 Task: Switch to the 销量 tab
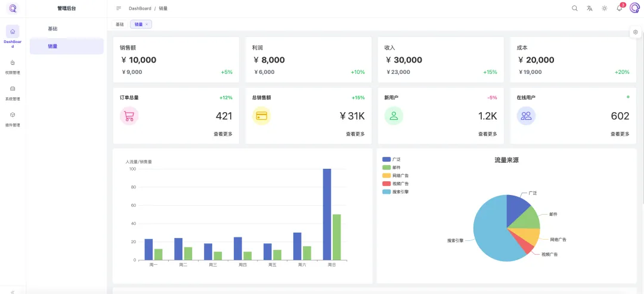(x=139, y=24)
